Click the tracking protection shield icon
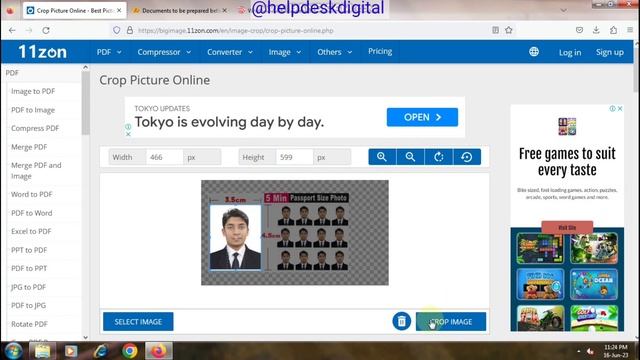640x360 pixels. point(117,30)
